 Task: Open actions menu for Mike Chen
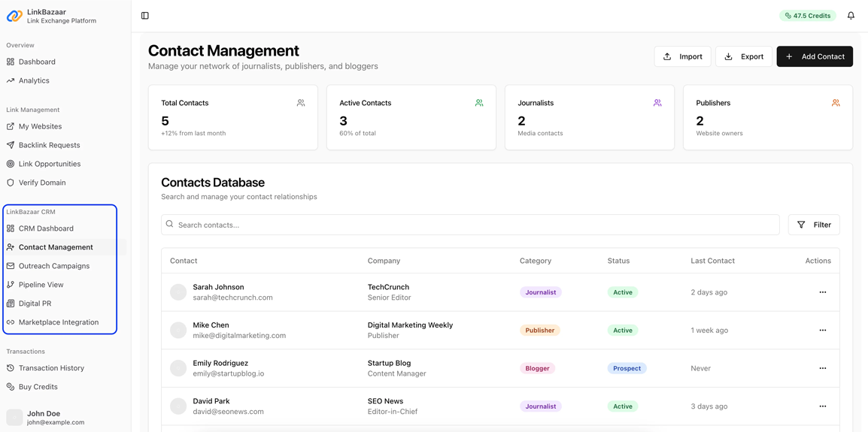pos(822,331)
